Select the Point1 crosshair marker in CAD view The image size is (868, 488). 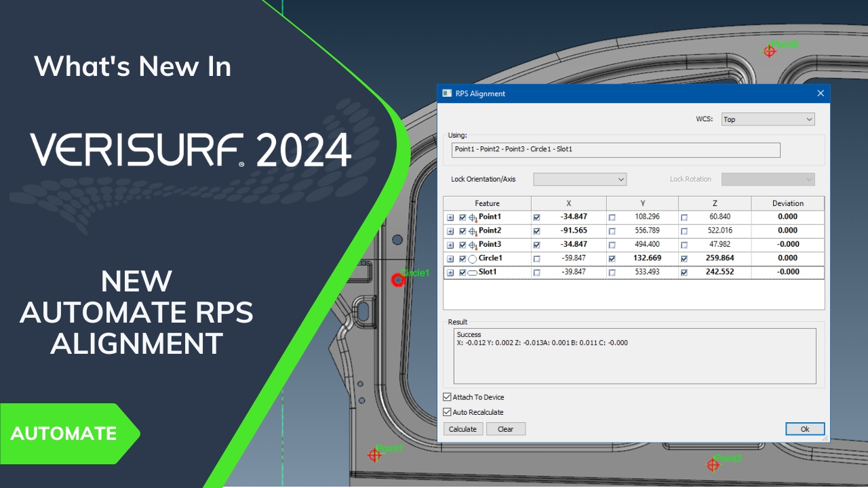pyautogui.click(x=374, y=454)
